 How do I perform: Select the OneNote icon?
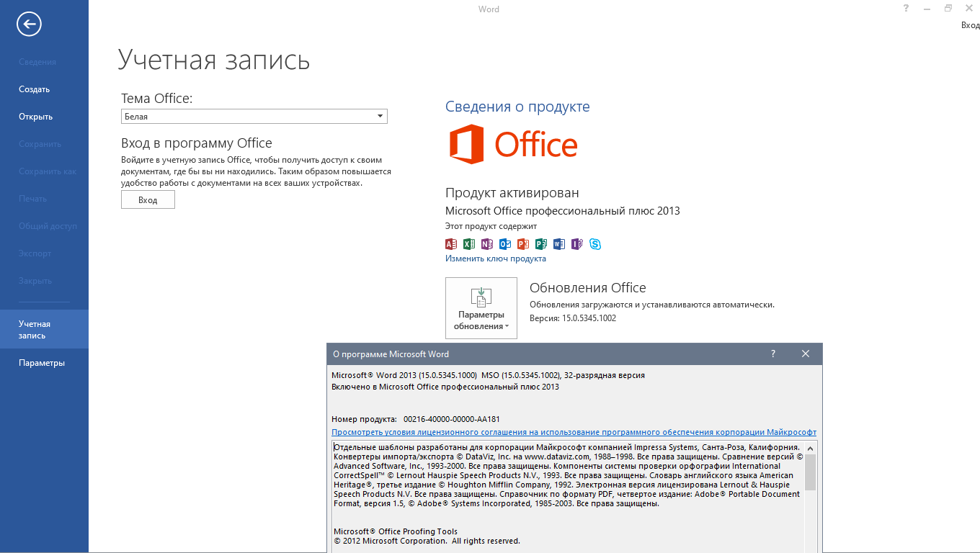(x=486, y=244)
